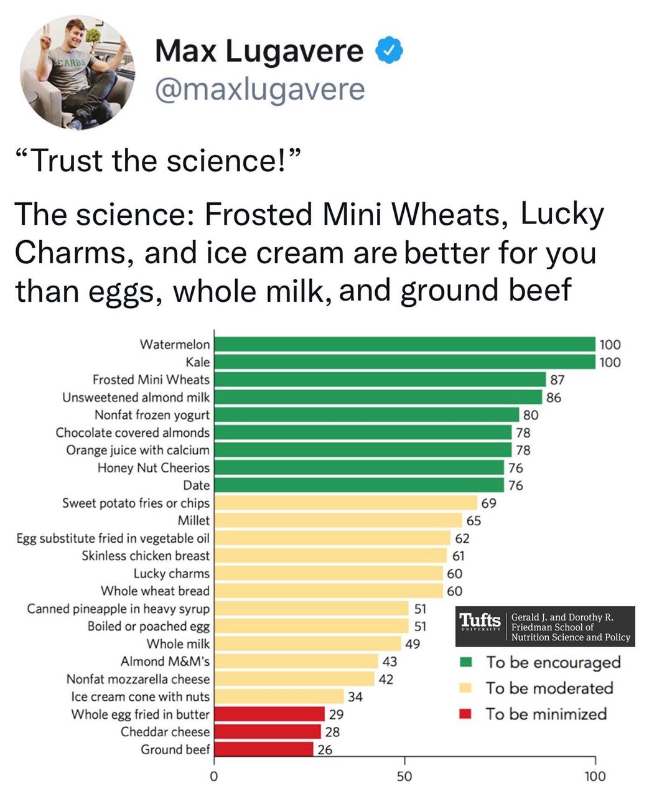Click Max Lugavere's profile picture
Viewport: 672px width, 786px height.
[78, 72]
